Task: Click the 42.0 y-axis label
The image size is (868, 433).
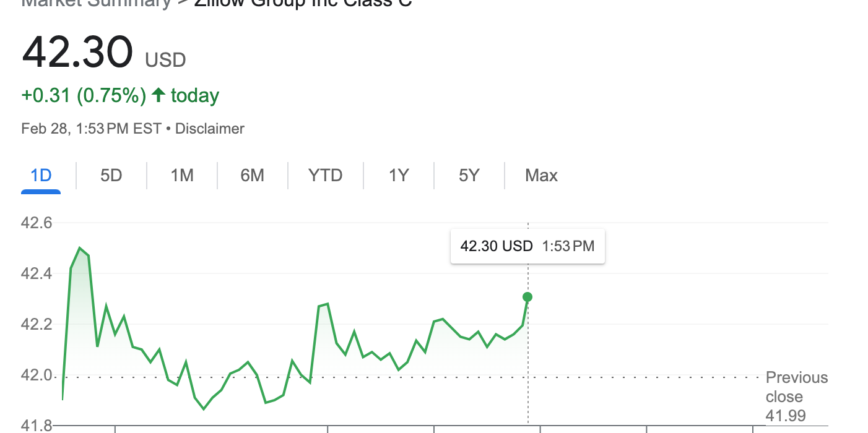Action: click(37, 375)
